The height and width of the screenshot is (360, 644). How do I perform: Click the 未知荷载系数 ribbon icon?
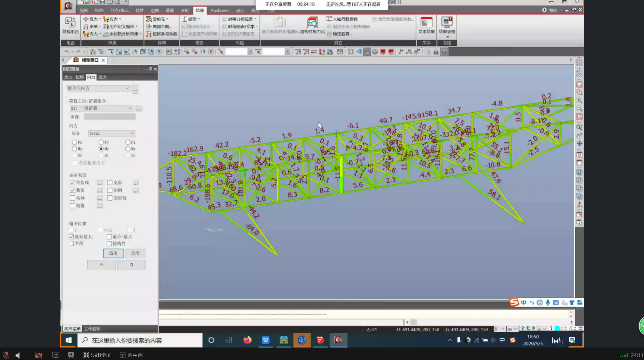[x=329, y=19]
